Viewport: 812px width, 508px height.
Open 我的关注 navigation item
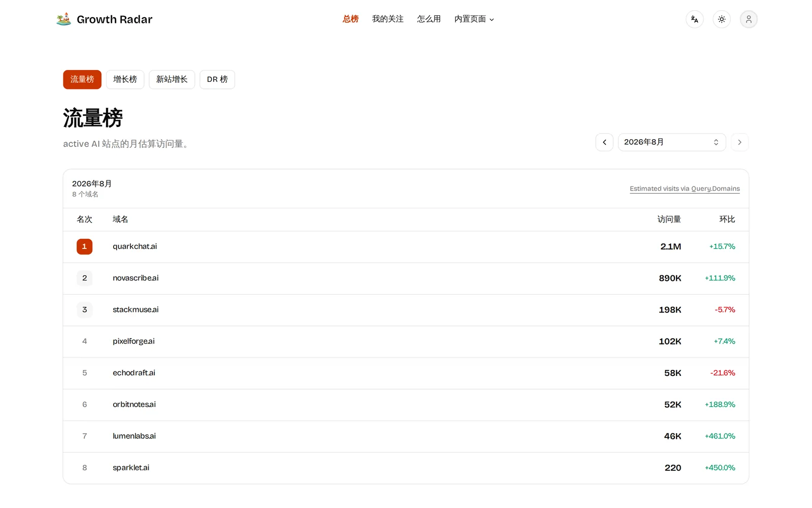coord(388,19)
